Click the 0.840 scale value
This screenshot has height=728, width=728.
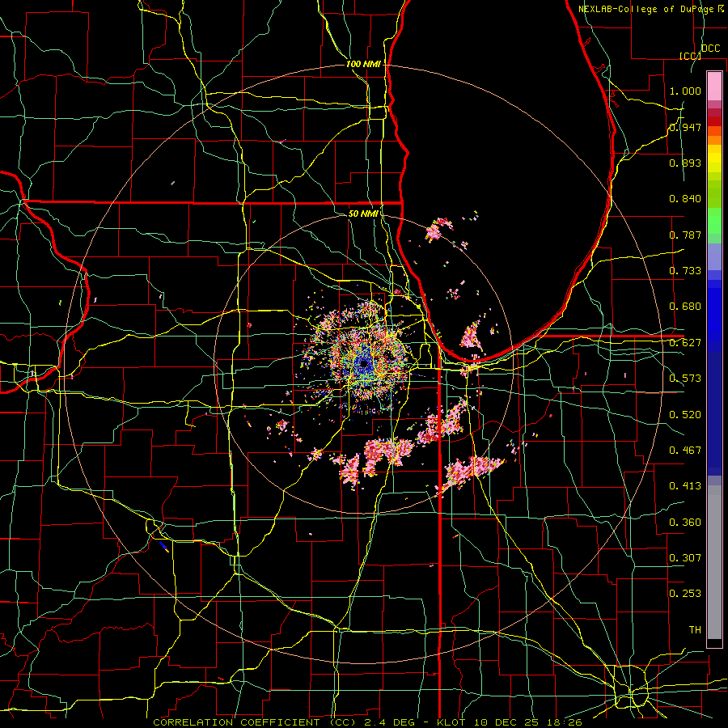click(x=685, y=199)
